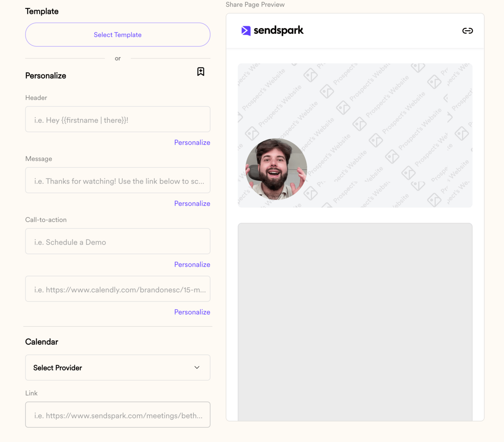The height and width of the screenshot is (442, 504).
Task: Click the Call-to-action text field
Action: tap(118, 241)
